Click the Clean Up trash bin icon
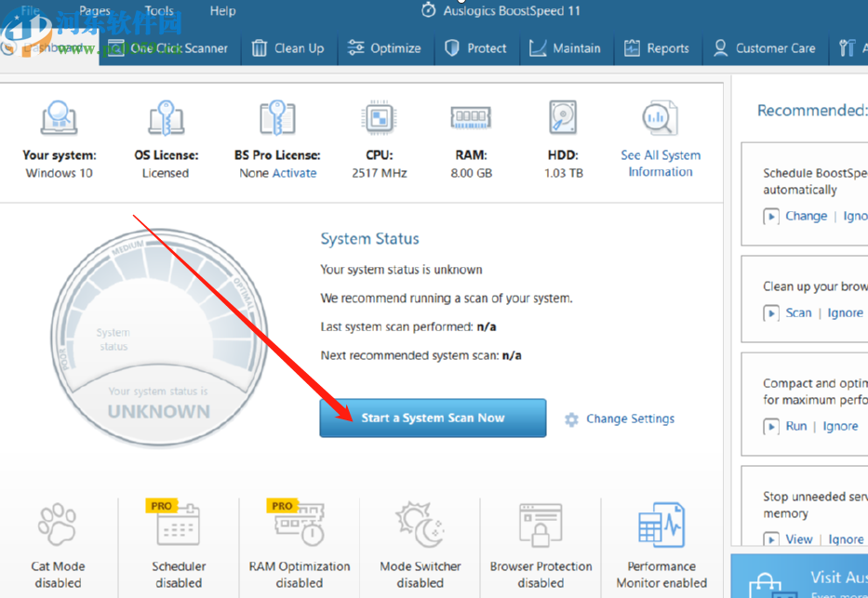Viewport: 868px width, 598px height. point(259,48)
